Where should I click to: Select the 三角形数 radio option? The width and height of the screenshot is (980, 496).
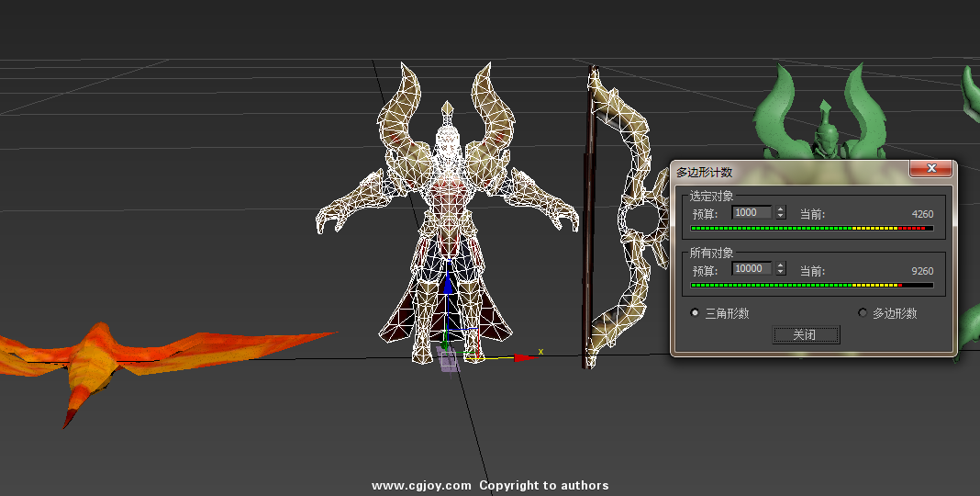[695, 313]
